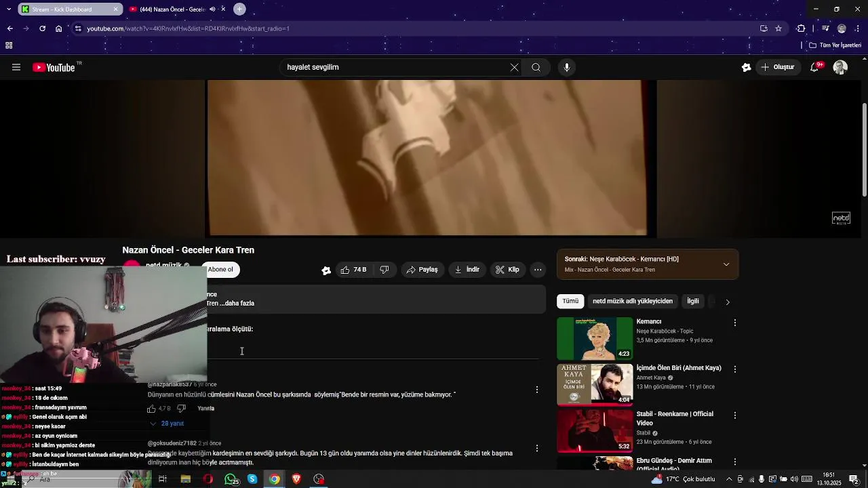The width and height of the screenshot is (868, 488).
Task: Open the Neşe Karaböcek - Topic channel link
Action: point(665,331)
